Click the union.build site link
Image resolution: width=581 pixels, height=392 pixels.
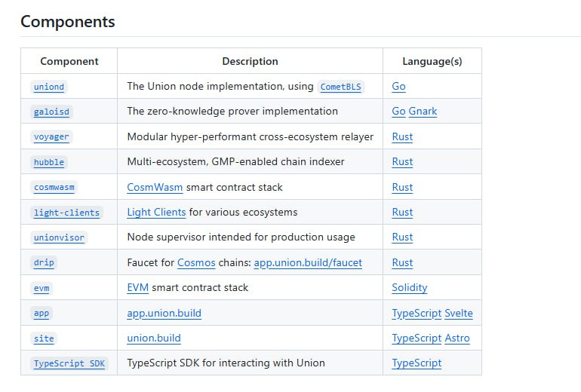tap(154, 338)
